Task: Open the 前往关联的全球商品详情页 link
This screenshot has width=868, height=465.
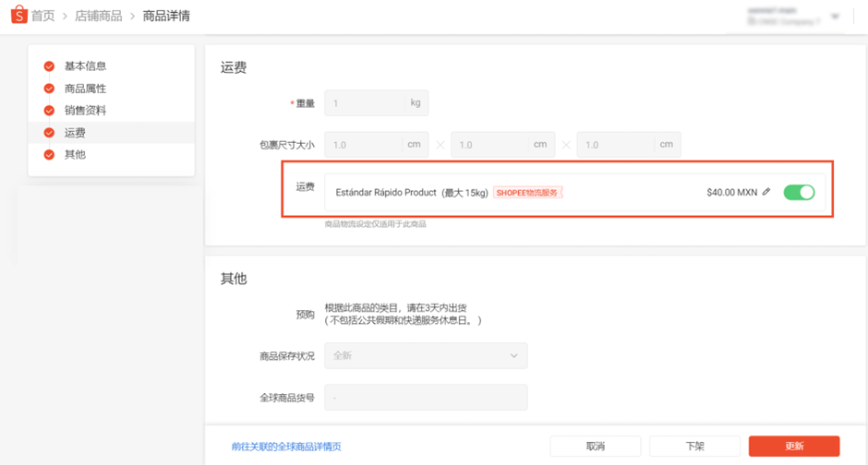Action: point(286,447)
